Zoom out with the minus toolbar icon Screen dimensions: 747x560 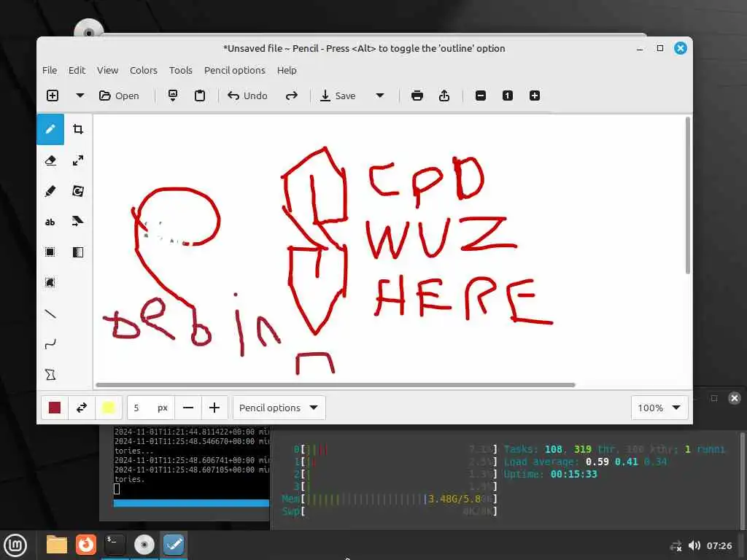pos(481,96)
